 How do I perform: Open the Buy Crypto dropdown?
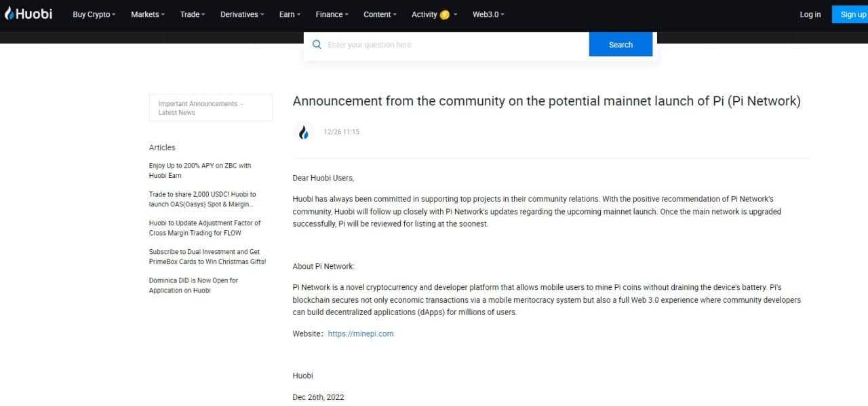(94, 14)
